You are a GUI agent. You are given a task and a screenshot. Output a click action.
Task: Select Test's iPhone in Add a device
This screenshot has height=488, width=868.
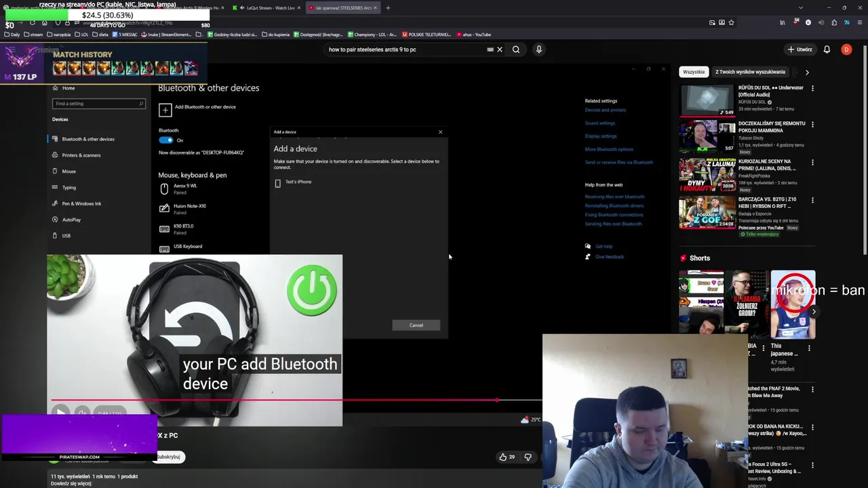(x=294, y=182)
